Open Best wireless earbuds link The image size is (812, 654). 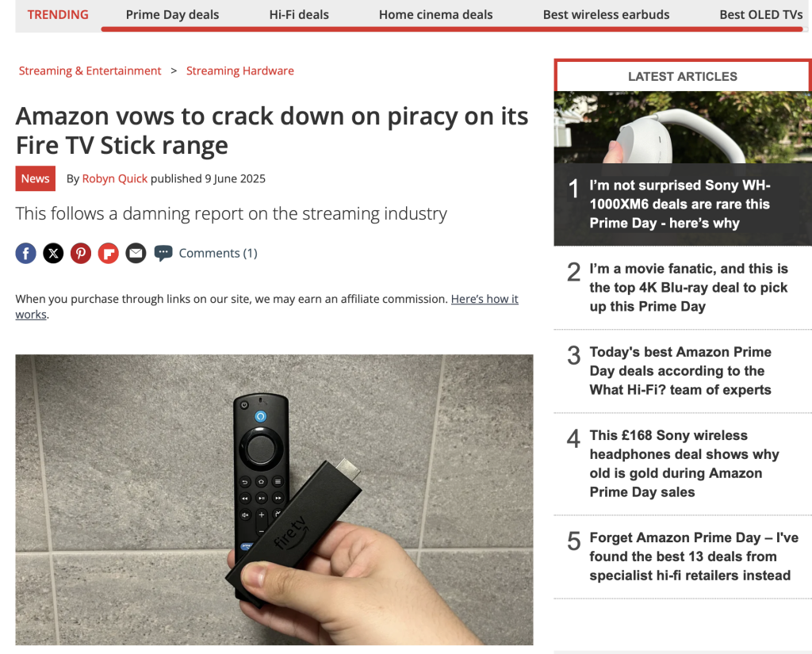click(606, 14)
